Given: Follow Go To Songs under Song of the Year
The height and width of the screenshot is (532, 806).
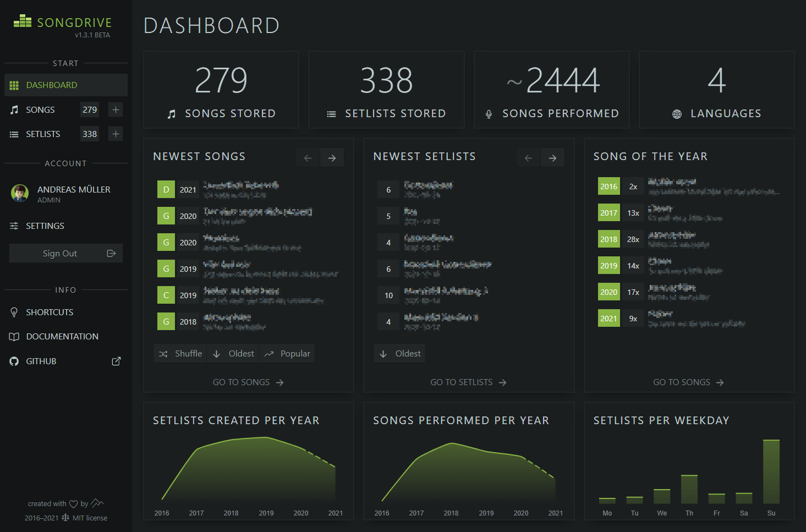Looking at the screenshot, I should [688, 382].
